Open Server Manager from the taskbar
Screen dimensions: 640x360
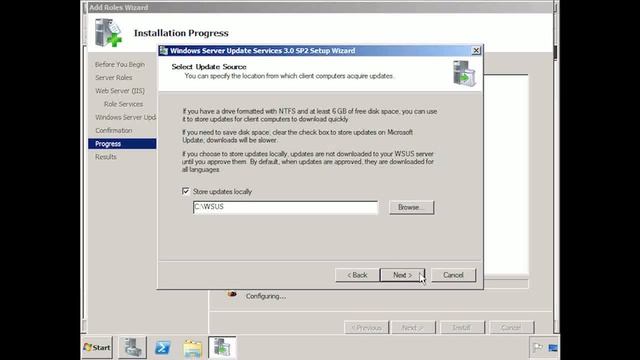coord(133,347)
